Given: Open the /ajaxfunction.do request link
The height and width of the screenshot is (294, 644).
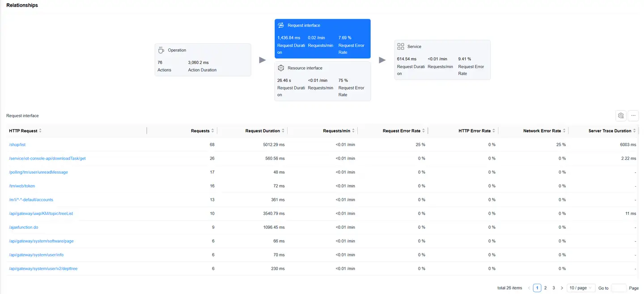Looking at the screenshot, I should coord(24,227).
